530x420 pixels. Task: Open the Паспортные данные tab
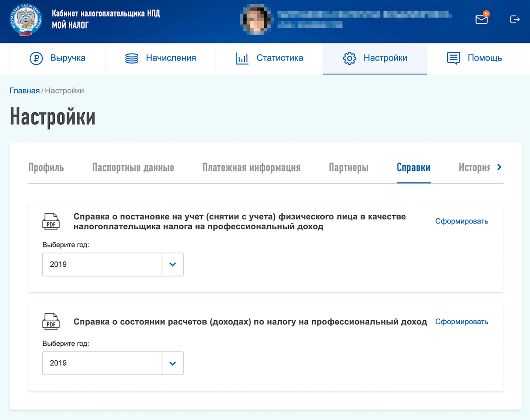point(132,167)
